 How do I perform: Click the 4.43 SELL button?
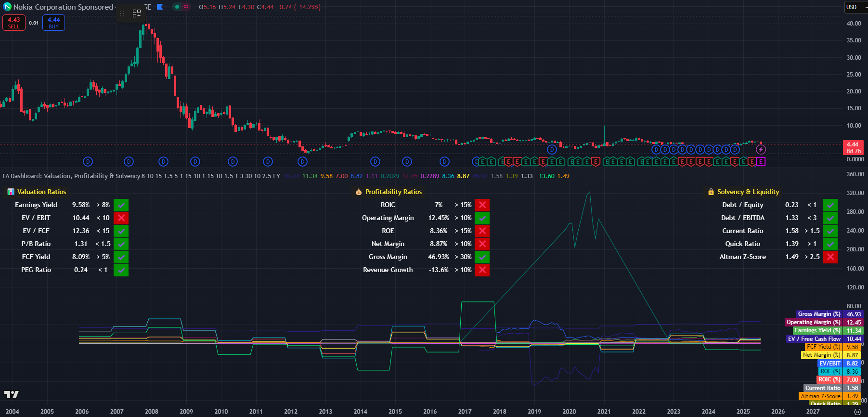click(x=14, y=23)
